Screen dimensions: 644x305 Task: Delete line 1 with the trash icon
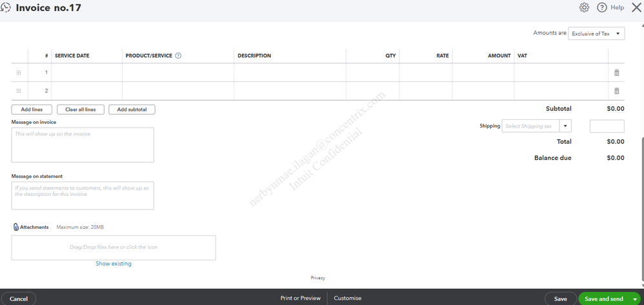[616, 73]
